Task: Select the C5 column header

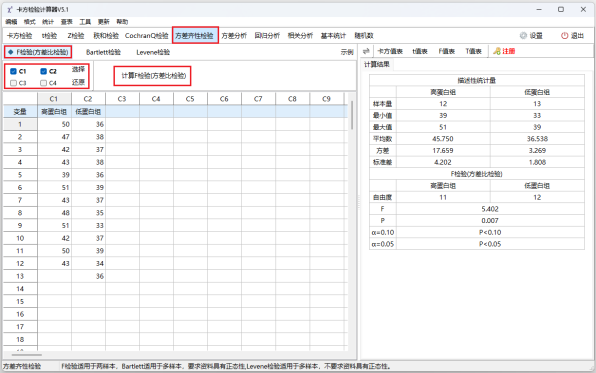Action: click(x=190, y=98)
